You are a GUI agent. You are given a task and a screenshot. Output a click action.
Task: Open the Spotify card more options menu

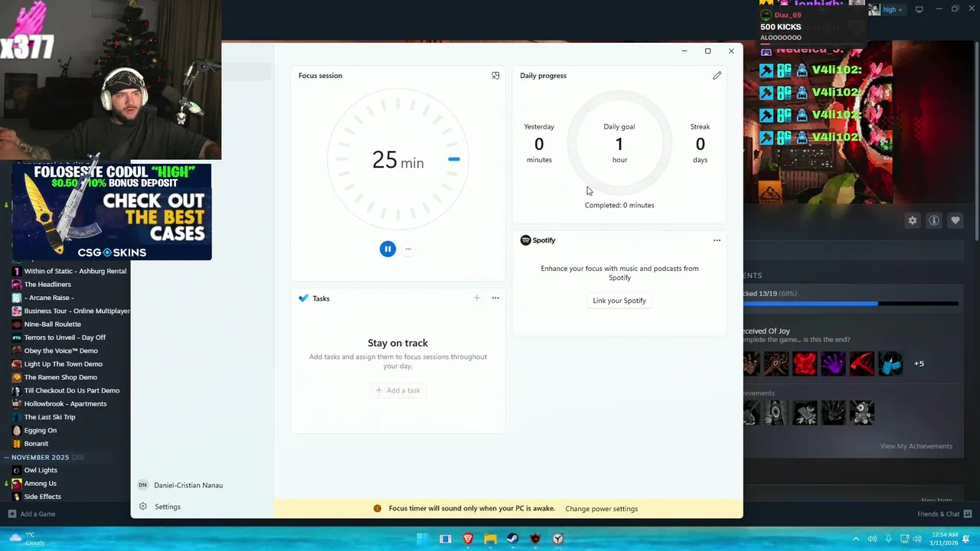coord(717,240)
